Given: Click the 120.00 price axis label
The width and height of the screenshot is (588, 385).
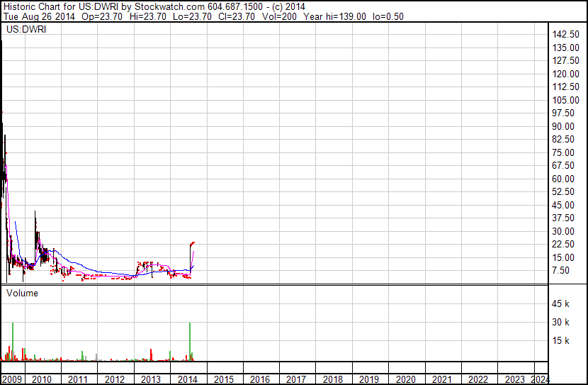Looking at the screenshot, I should coord(565,74).
